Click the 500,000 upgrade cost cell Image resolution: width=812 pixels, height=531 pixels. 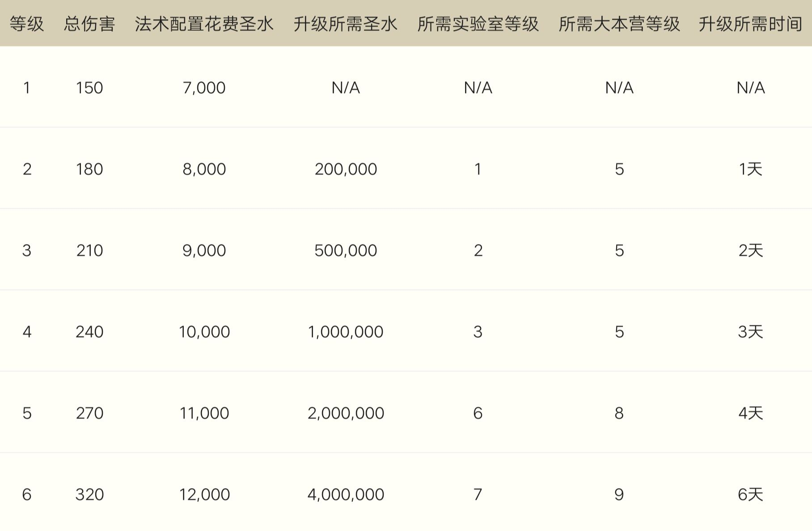[x=346, y=250]
